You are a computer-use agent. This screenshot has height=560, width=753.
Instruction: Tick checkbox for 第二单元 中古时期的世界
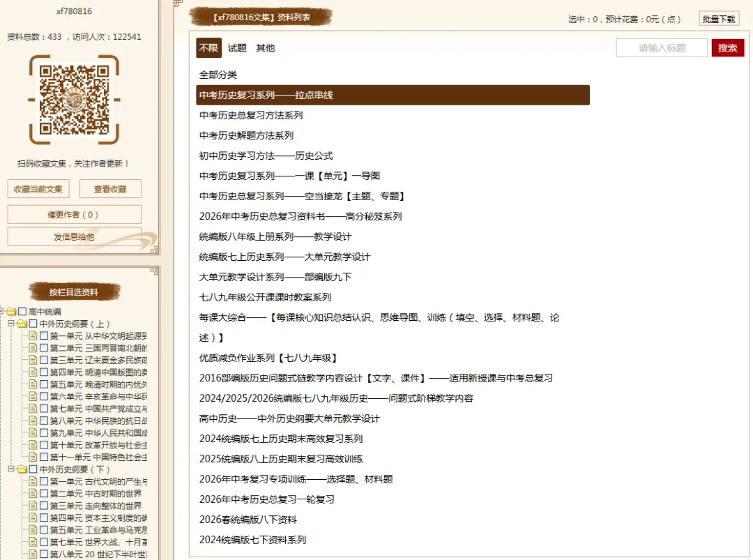point(44,493)
